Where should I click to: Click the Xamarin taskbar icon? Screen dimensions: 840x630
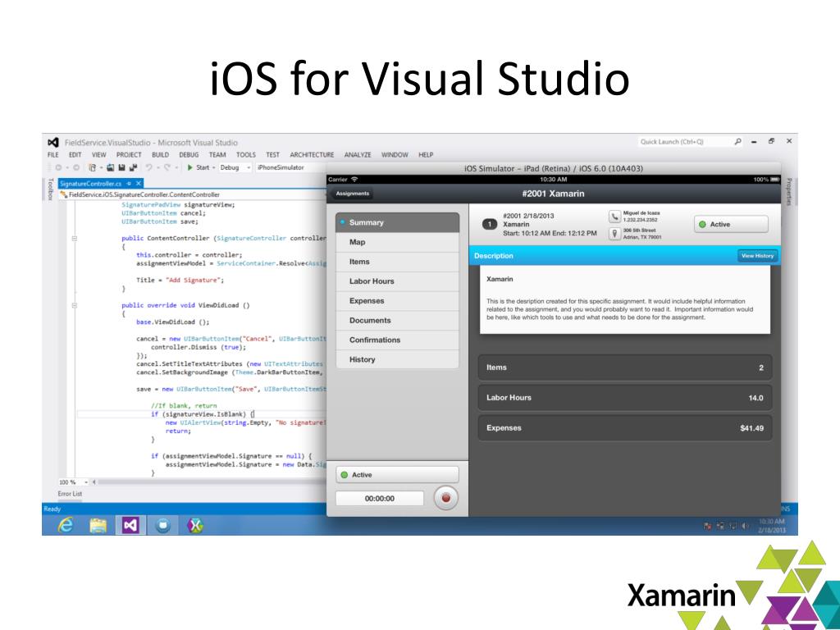[x=195, y=526]
